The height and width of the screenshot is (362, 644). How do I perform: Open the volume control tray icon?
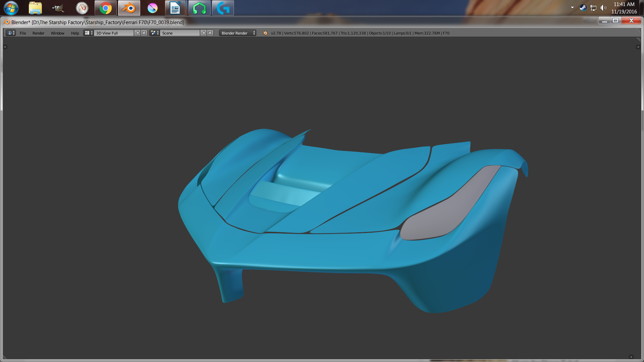pyautogui.click(x=603, y=8)
